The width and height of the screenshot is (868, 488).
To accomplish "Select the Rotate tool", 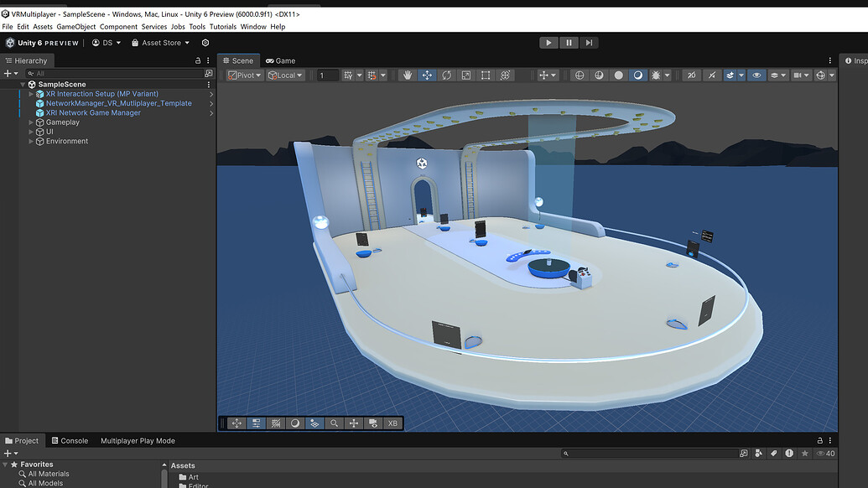I will (446, 75).
